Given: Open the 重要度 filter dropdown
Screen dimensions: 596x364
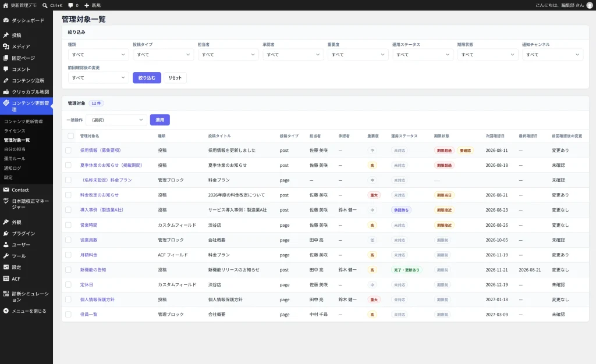Looking at the screenshot, I should click(x=358, y=55).
